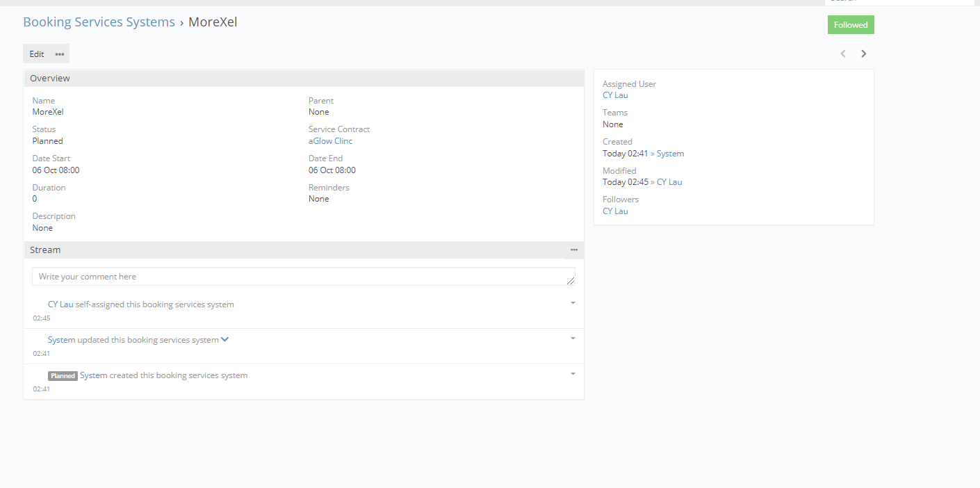Open three-dots menu next to Edit
980x488 pixels.
(x=60, y=54)
